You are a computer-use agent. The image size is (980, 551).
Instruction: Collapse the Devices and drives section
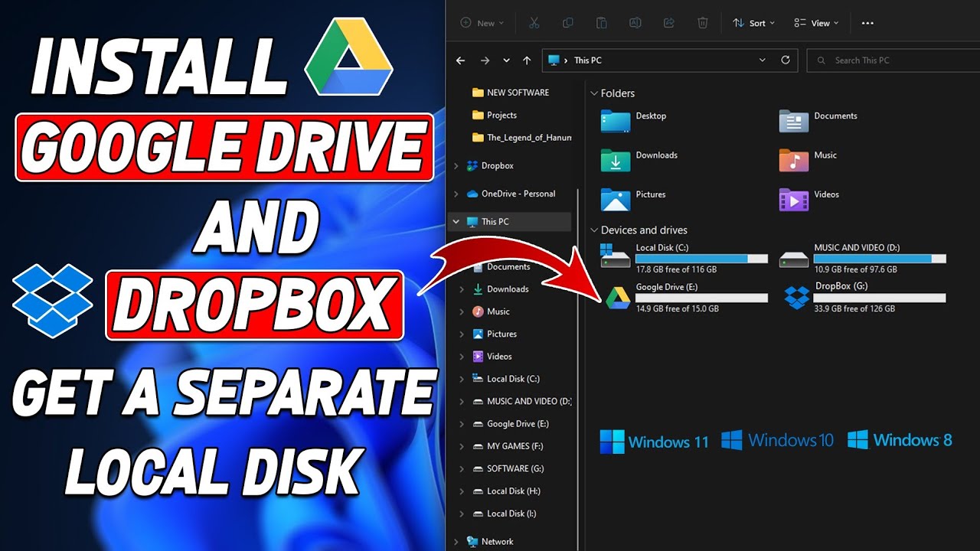594,230
